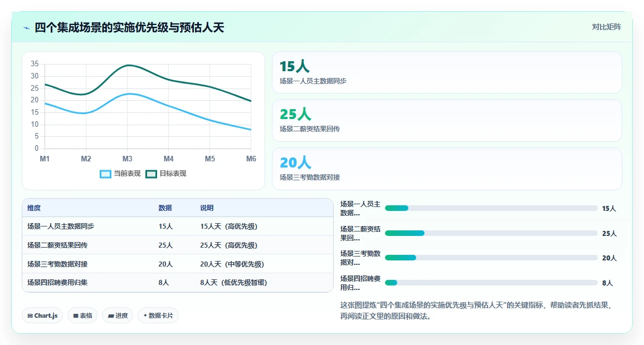The width and height of the screenshot is (644, 345).
Task: Click cell 15人天 (高优先级)
Action: click(x=229, y=226)
